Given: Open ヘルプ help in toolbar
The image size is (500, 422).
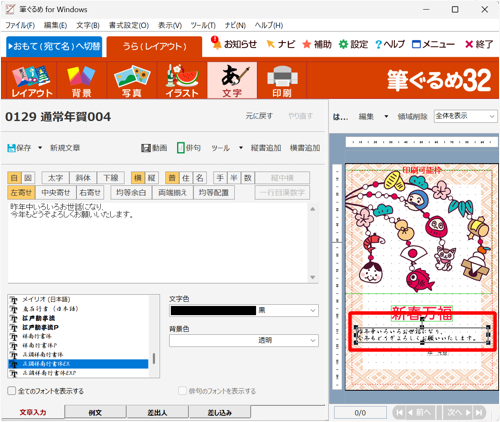Looking at the screenshot, I should [x=390, y=44].
